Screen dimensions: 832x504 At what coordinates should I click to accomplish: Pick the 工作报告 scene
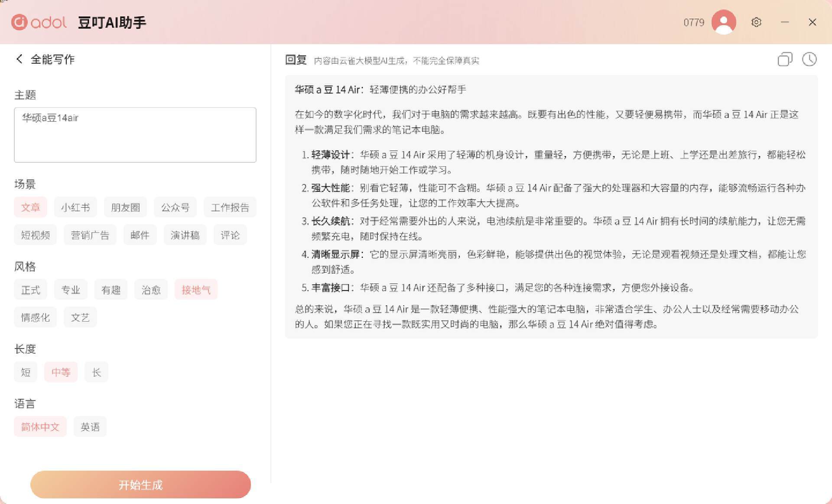tap(230, 207)
